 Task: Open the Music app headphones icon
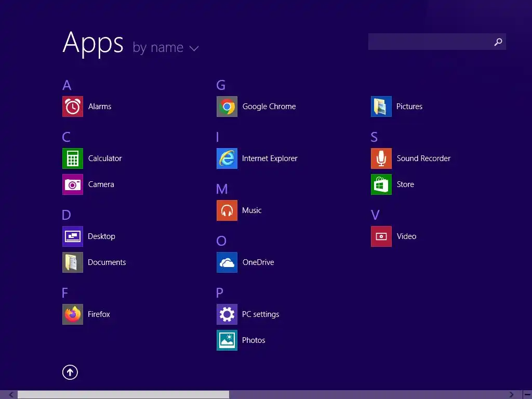pos(227,210)
